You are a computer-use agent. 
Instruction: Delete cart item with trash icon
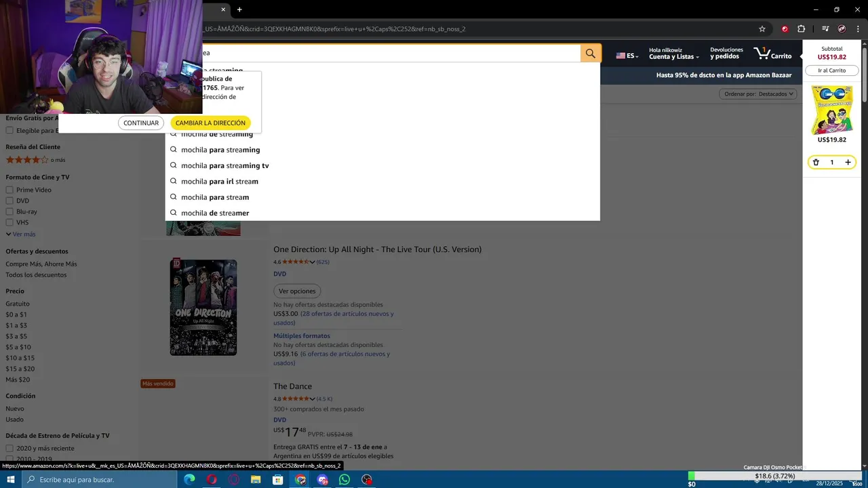coord(816,163)
